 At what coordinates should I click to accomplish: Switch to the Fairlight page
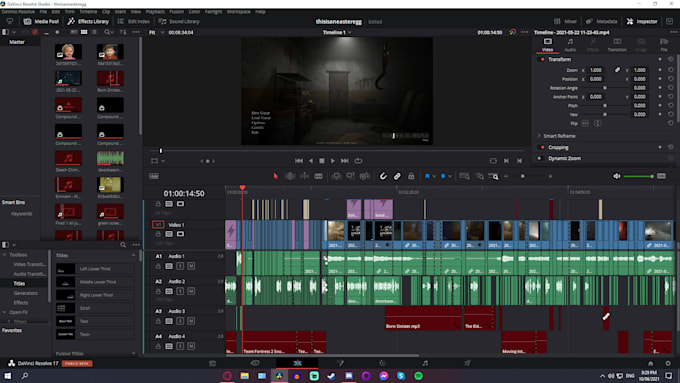coord(425,363)
